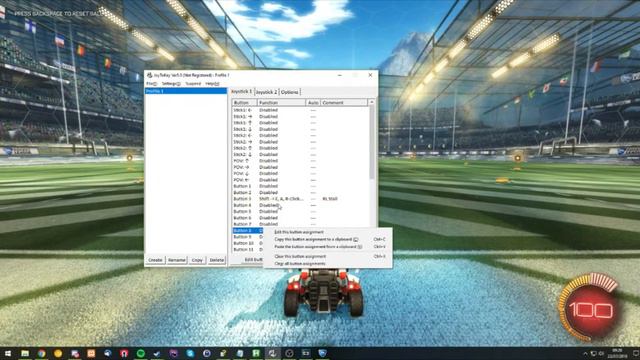Select the Button 11 row
Image resolution: width=640 pixels, height=360 pixels.
(248, 249)
